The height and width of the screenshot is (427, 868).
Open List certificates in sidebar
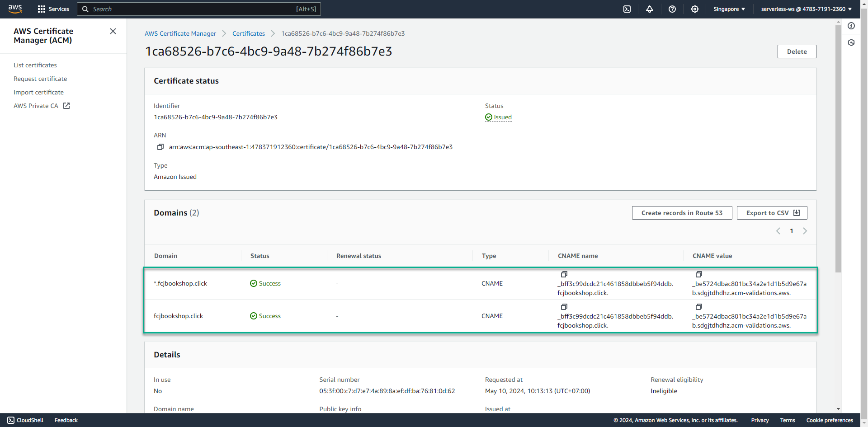[x=35, y=65]
